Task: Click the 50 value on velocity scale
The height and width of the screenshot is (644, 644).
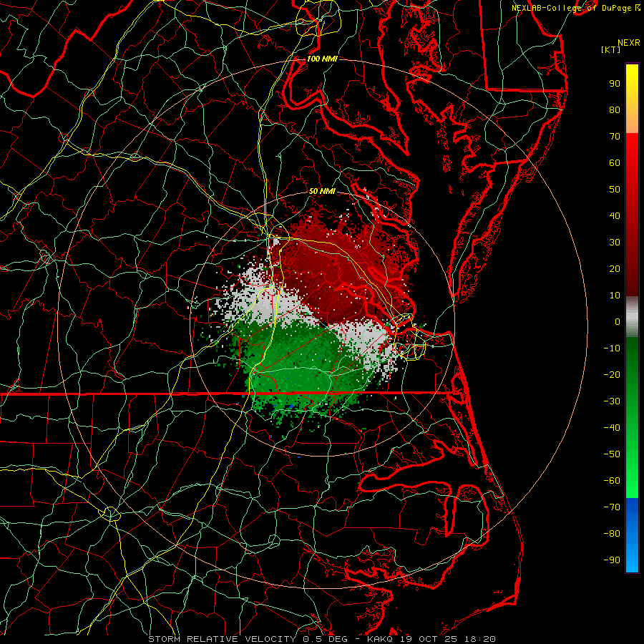Action: tap(615, 190)
